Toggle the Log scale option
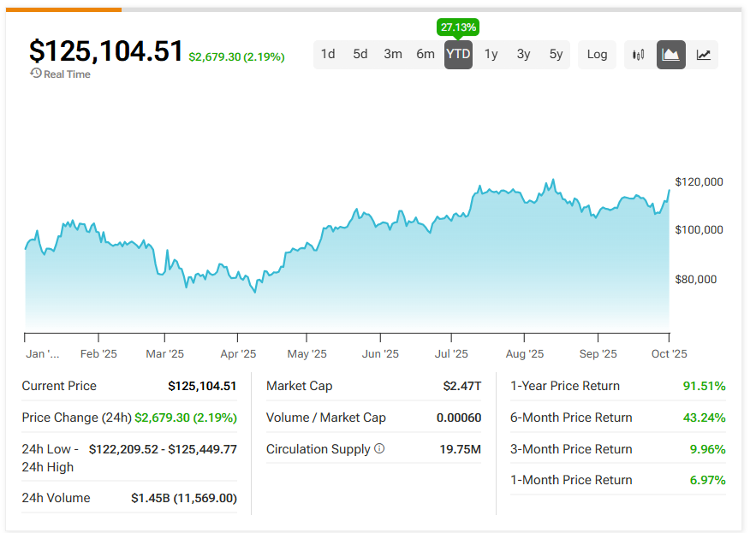Screen dimensions: 756x533 [x=597, y=54]
